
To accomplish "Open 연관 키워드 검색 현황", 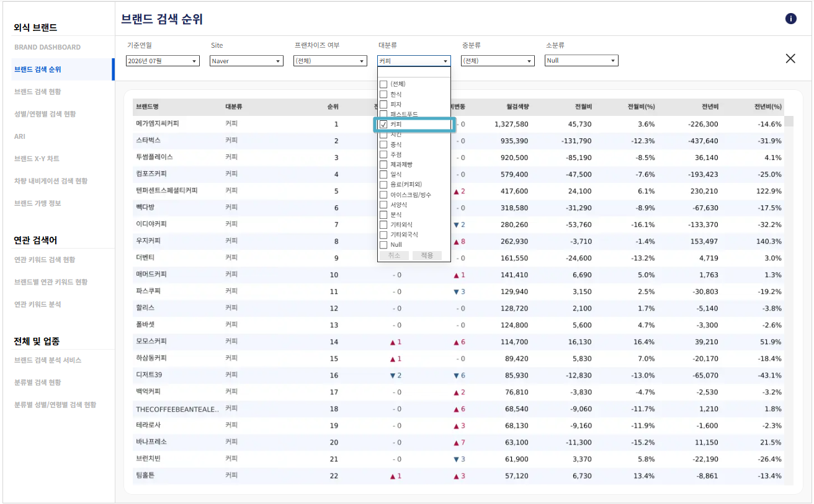I will coord(45,260).
